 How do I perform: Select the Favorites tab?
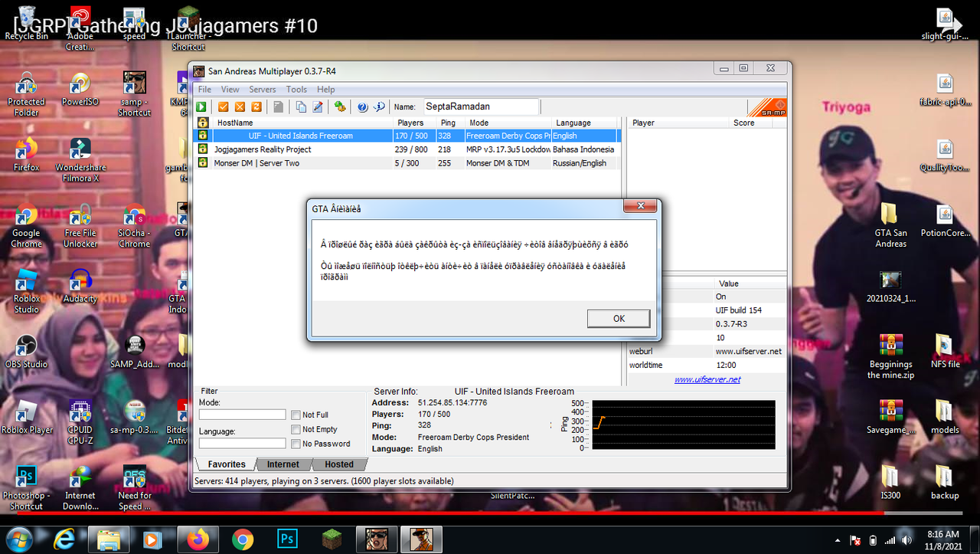(227, 464)
